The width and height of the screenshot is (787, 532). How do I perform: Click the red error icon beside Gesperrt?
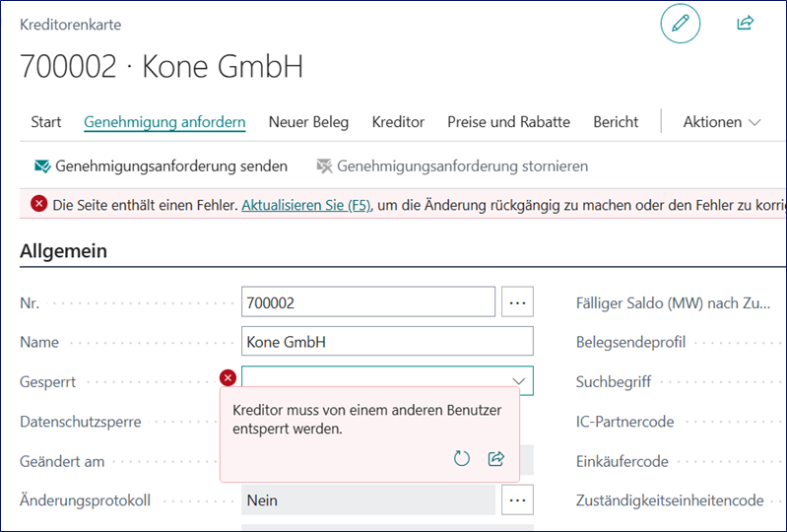click(228, 377)
